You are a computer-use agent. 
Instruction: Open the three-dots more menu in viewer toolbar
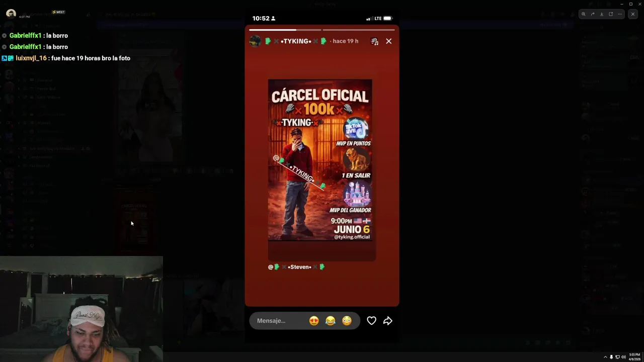620,14
